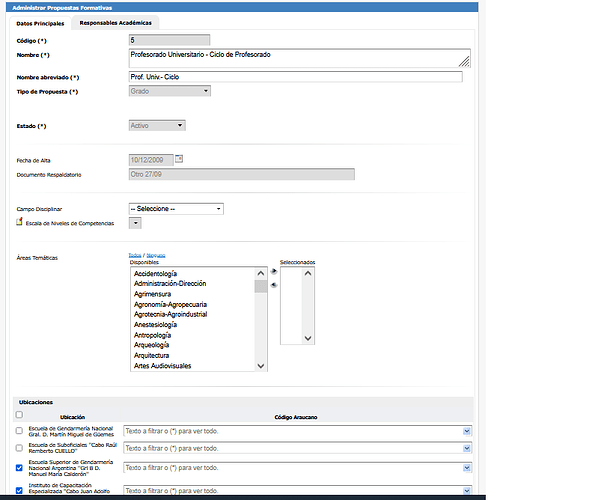Screen dimensions: 613x500
Task: Click the Ubicación column header
Action: point(72,417)
